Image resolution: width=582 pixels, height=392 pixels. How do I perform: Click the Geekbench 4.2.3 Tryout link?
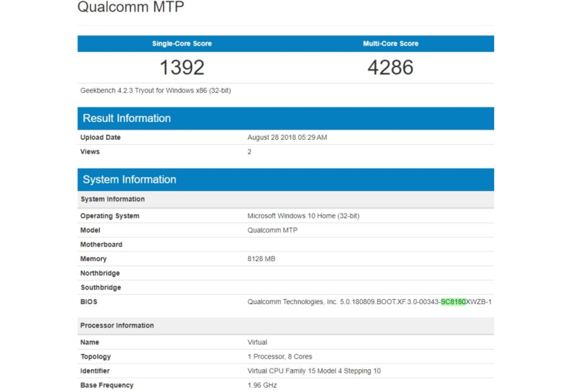pyautogui.click(x=156, y=90)
